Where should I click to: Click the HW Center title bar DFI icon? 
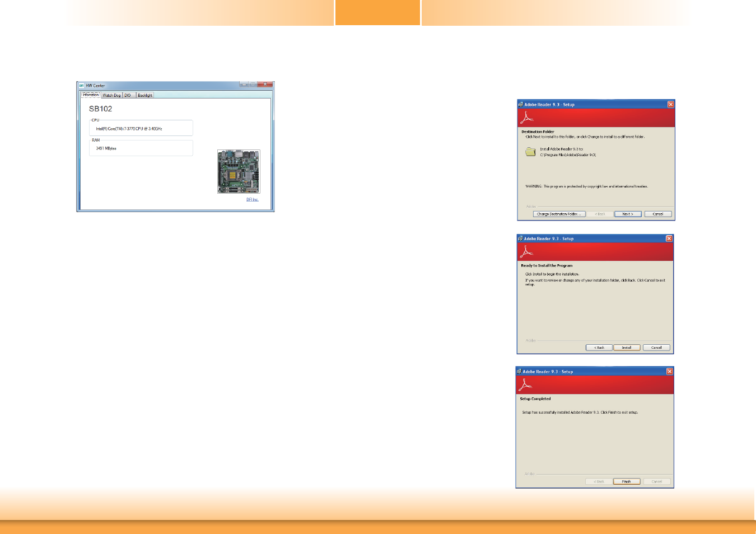81,86
